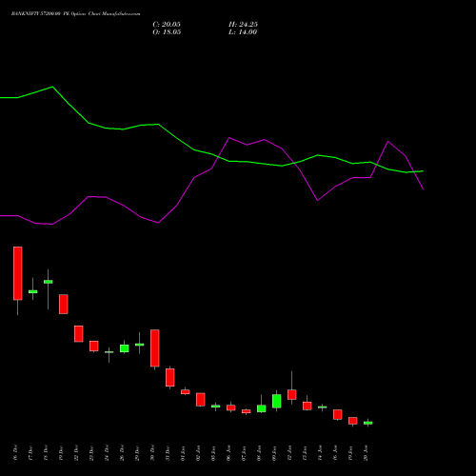Image resolution: width=476 pixels, height=476 pixels.
Task: Select the large red candle on 30 Dec
Action: [x=155, y=348]
